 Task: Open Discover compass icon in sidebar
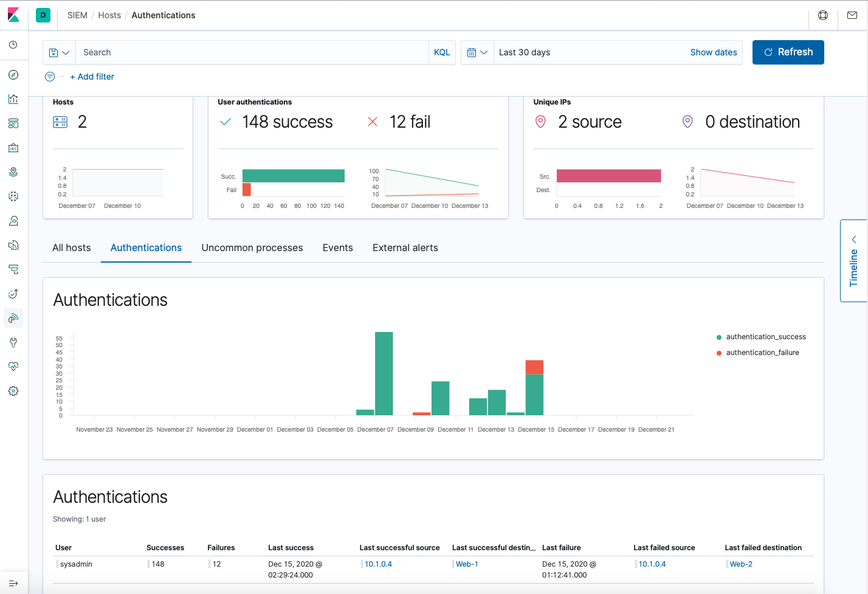pyautogui.click(x=13, y=75)
